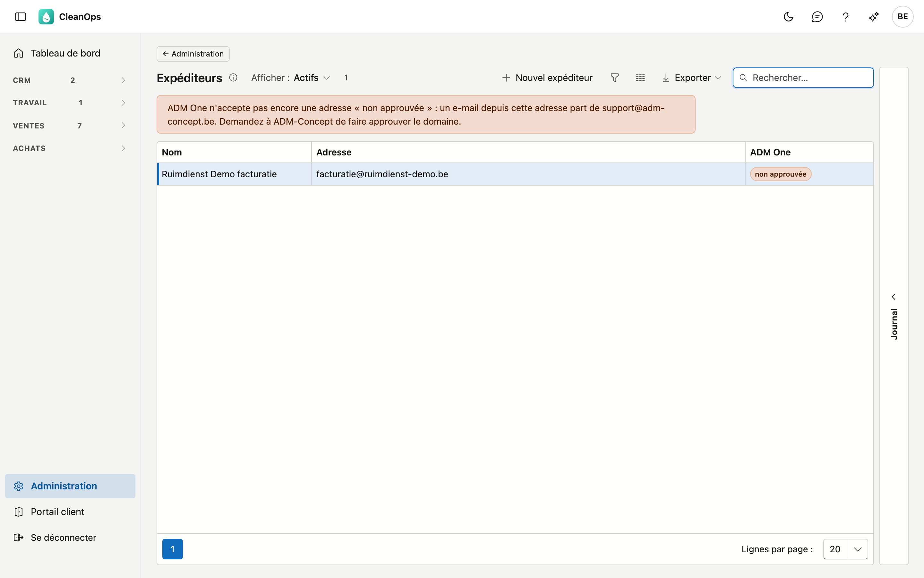Click Nouvel expéditeur

(x=547, y=78)
